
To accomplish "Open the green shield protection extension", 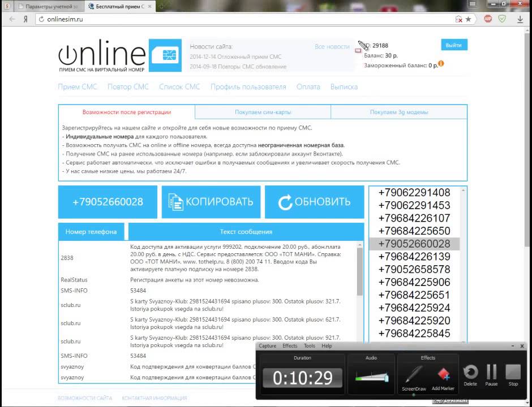I will 502,19.
